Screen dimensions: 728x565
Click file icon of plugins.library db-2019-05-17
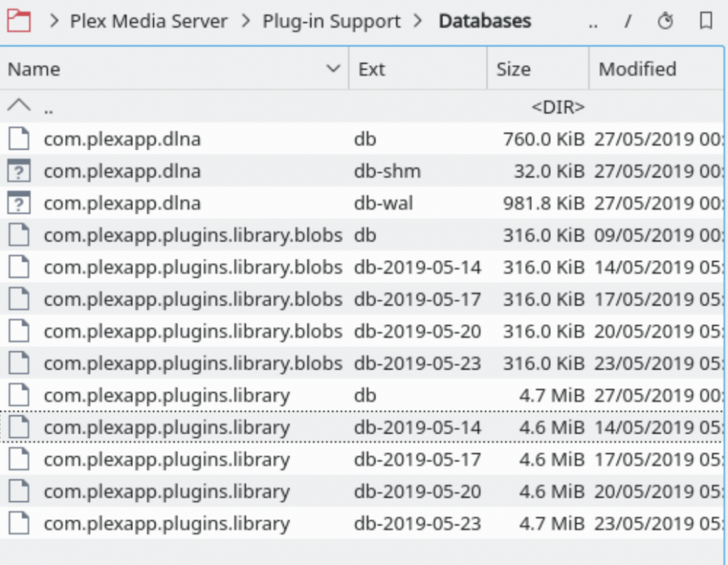pos(19,460)
